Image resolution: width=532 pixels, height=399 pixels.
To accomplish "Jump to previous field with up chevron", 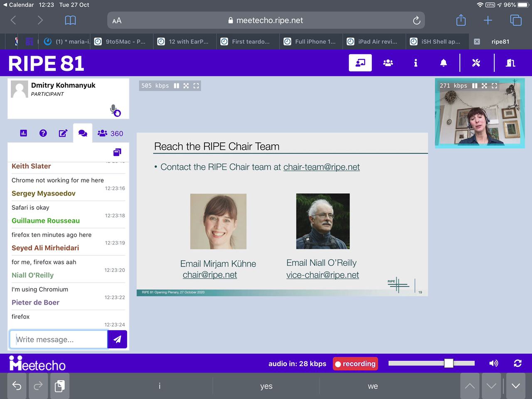I will (470, 386).
